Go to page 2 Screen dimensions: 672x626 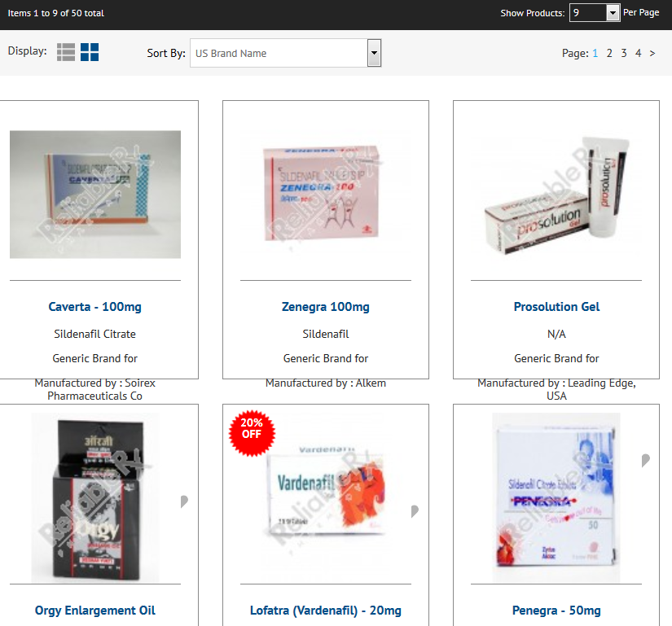click(609, 53)
